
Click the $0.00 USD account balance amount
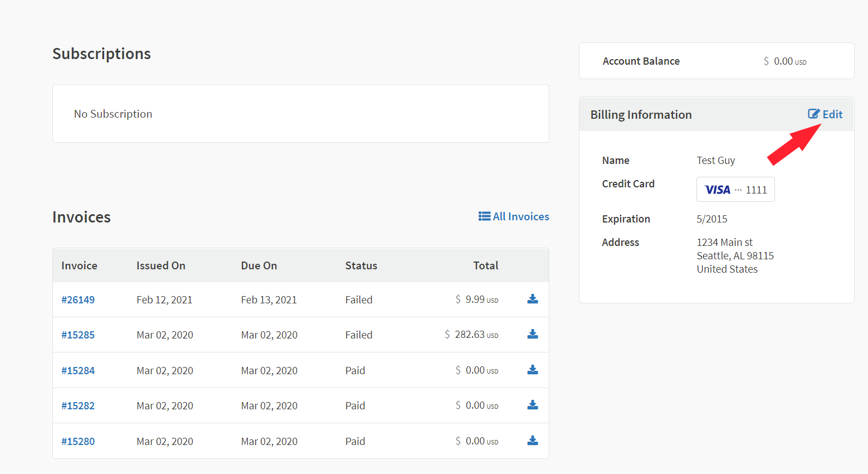click(x=785, y=61)
